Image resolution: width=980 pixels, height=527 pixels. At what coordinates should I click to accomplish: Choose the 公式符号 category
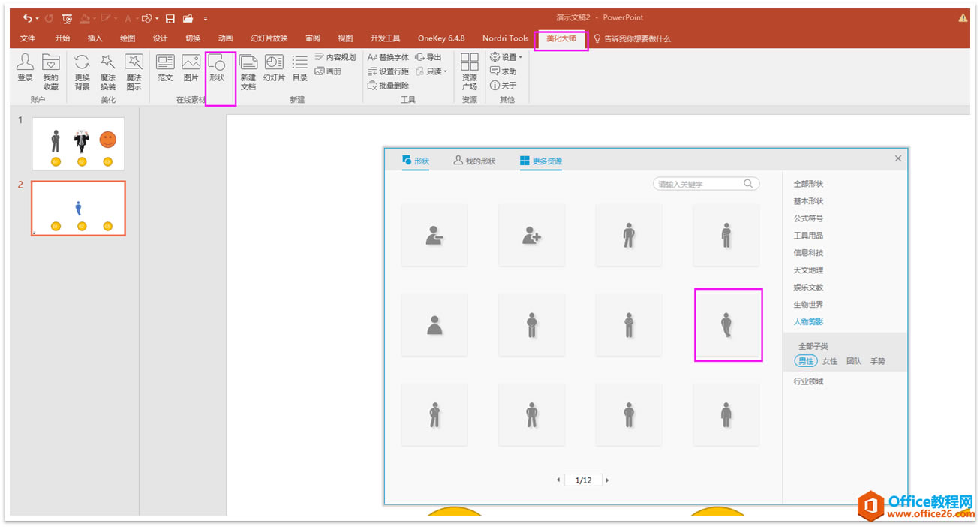pyautogui.click(x=808, y=218)
